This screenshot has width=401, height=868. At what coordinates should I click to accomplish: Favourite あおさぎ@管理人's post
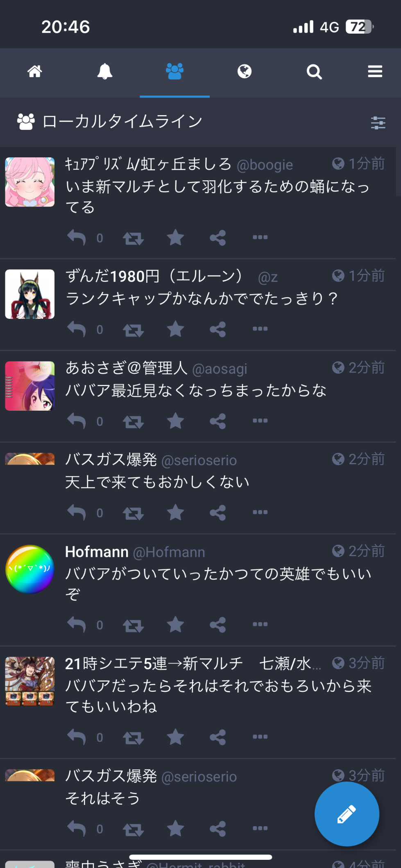[176, 421]
